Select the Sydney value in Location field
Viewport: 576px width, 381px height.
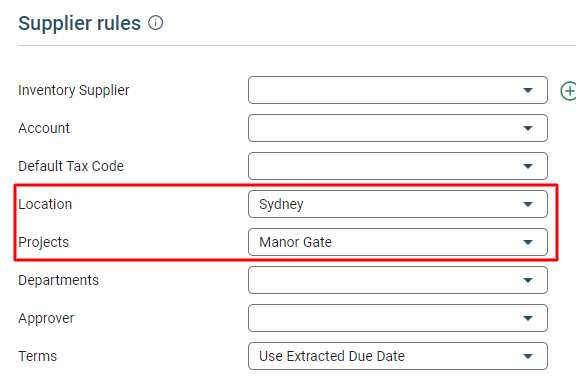281,204
